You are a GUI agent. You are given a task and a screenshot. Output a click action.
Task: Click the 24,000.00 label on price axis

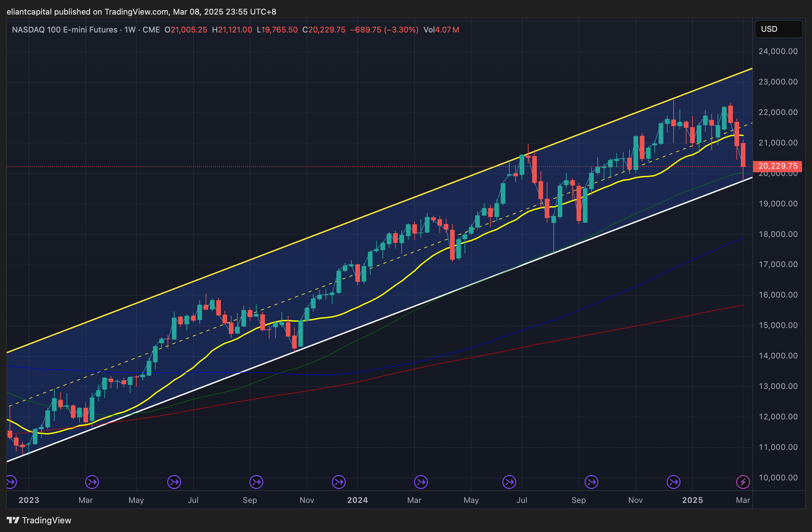click(x=778, y=51)
